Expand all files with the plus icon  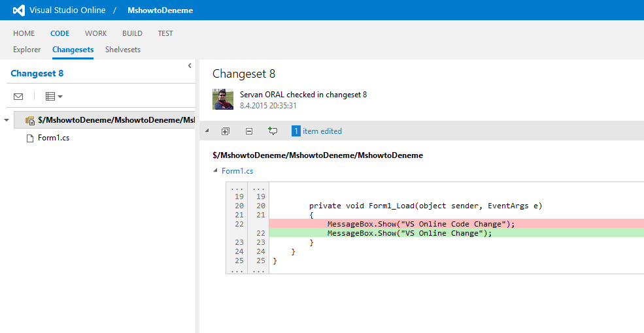point(225,131)
